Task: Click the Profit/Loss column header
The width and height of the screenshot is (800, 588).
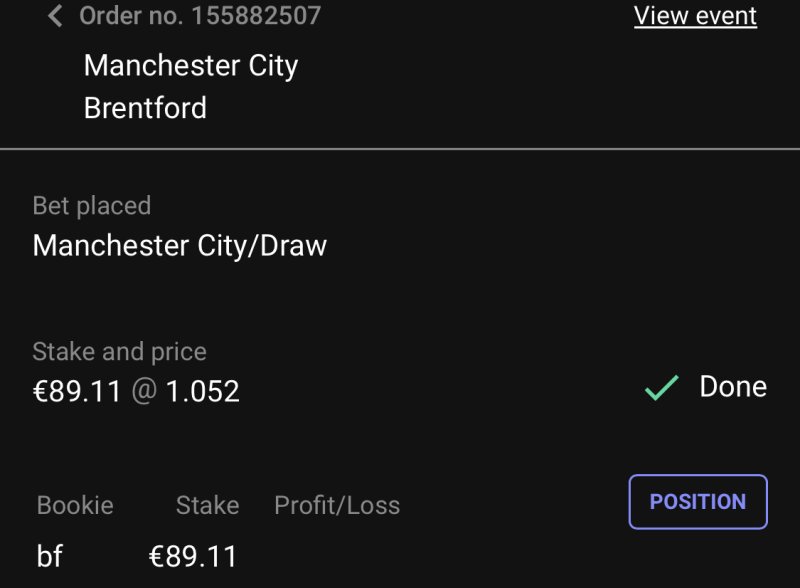Action: click(337, 506)
